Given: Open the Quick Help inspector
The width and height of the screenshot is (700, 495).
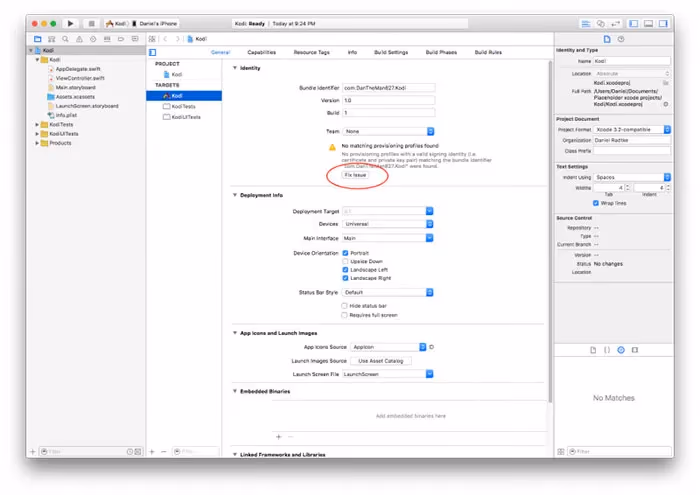Looking at the screenshot, I should 621,39.
